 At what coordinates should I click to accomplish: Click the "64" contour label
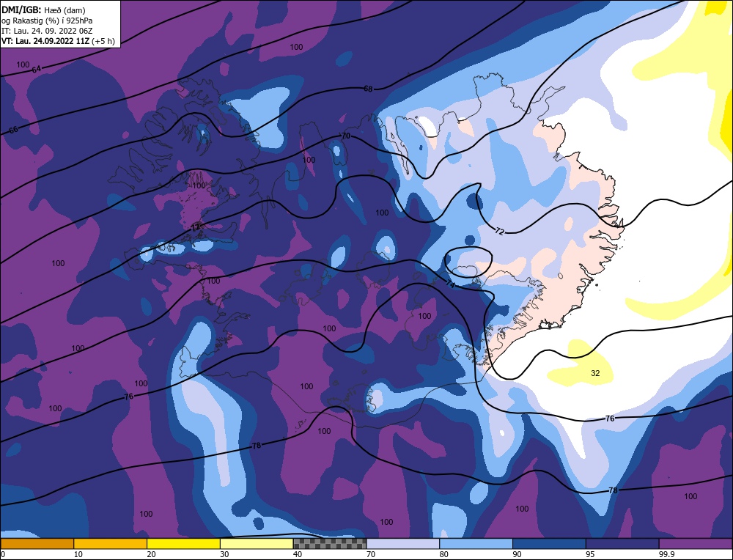click(x=37, y=69)
